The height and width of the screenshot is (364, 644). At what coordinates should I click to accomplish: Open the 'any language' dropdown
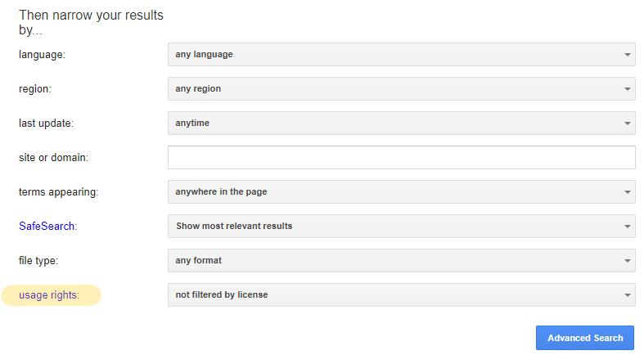click(401, 55)
